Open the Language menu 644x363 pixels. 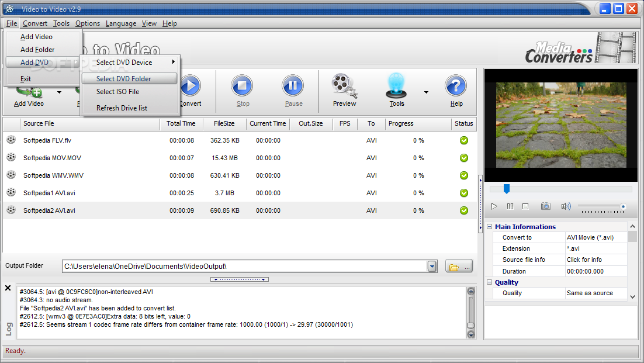121,23
